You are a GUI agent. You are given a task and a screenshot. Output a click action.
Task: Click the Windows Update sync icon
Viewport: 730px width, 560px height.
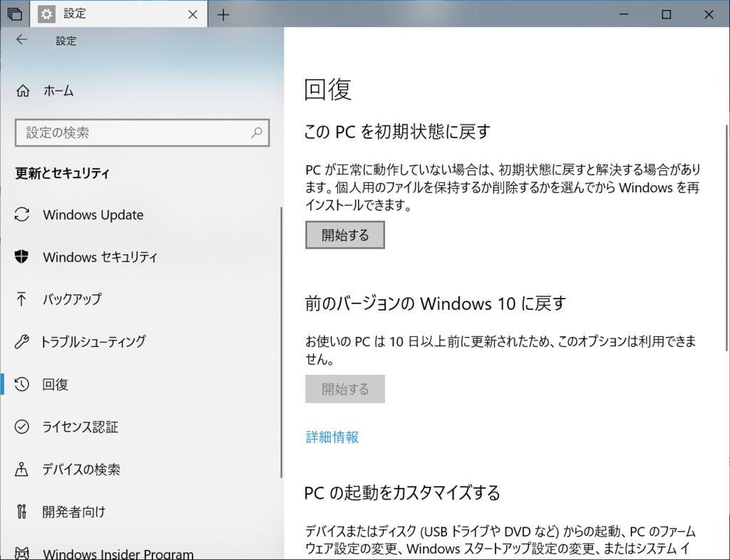pyautogui.click(x=22, y=214)
